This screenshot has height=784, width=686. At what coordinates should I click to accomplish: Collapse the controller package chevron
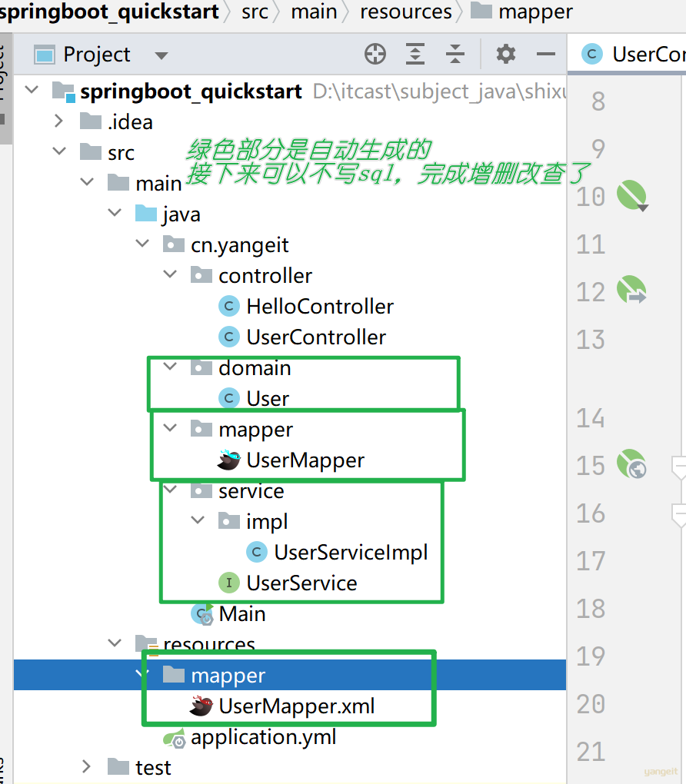coord(171,274)
